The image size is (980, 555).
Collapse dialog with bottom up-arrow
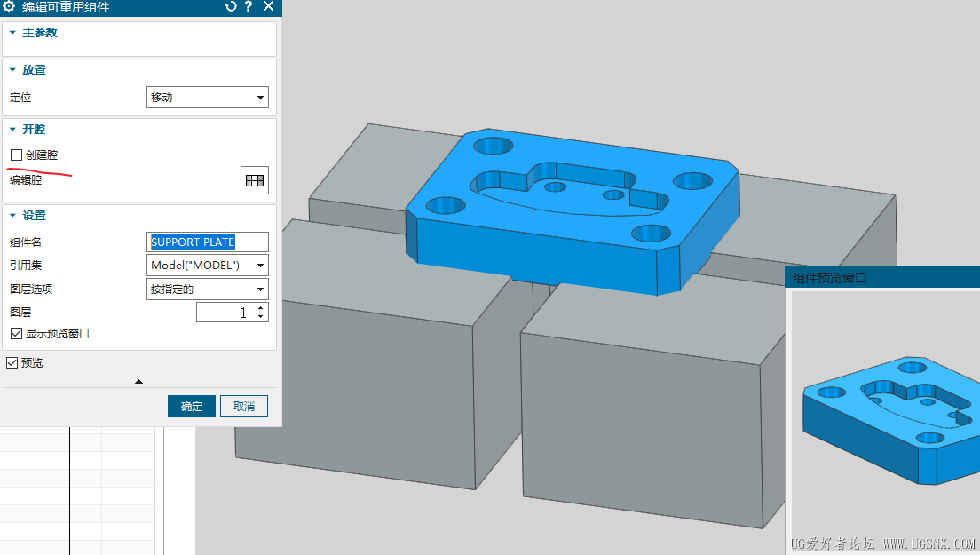(138, 381)
